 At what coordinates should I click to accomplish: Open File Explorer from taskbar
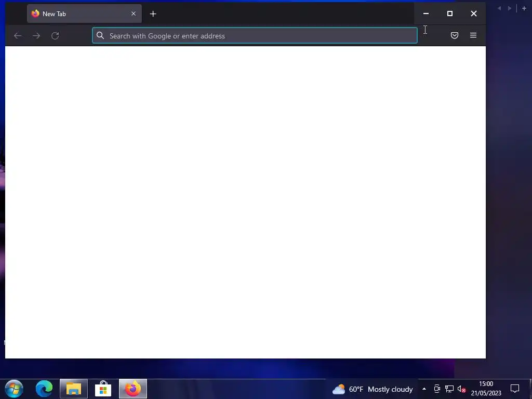pyautogui.click(x=74, y=389)
